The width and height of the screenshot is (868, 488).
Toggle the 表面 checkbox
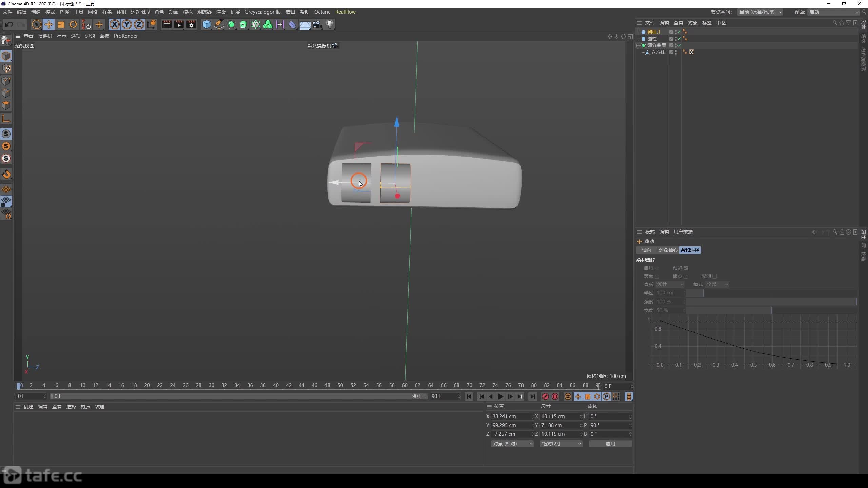point(657,276)
